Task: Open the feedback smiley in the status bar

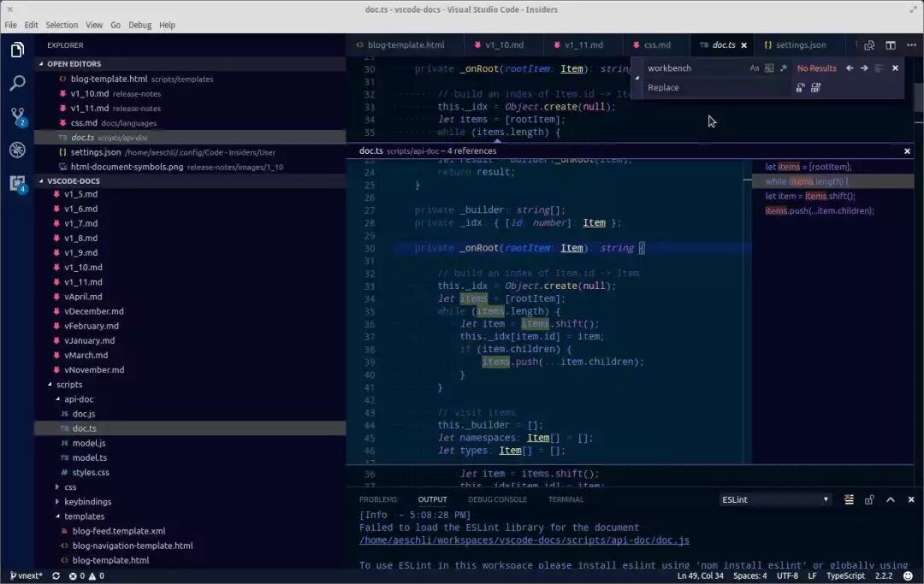Action: click(909, 575)
